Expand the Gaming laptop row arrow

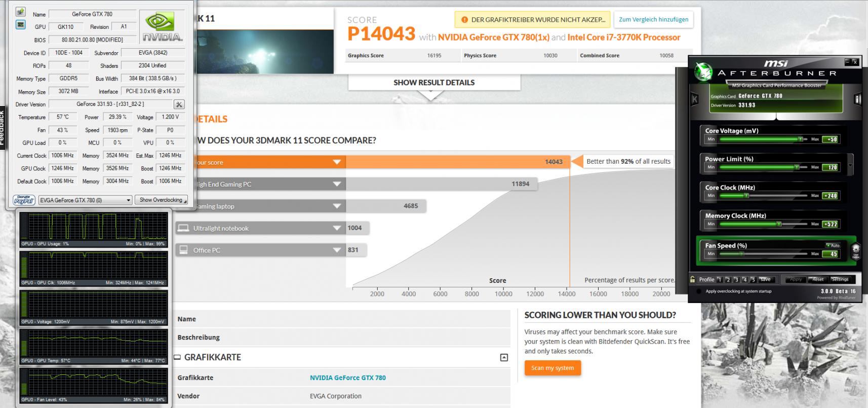(x=337, y=206)
